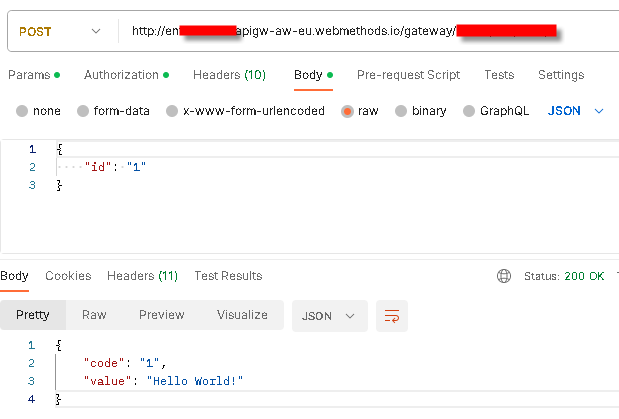Open the blue JSON body format dropdown
Screen dimensions: 619x419
click(x=576, y=111)
